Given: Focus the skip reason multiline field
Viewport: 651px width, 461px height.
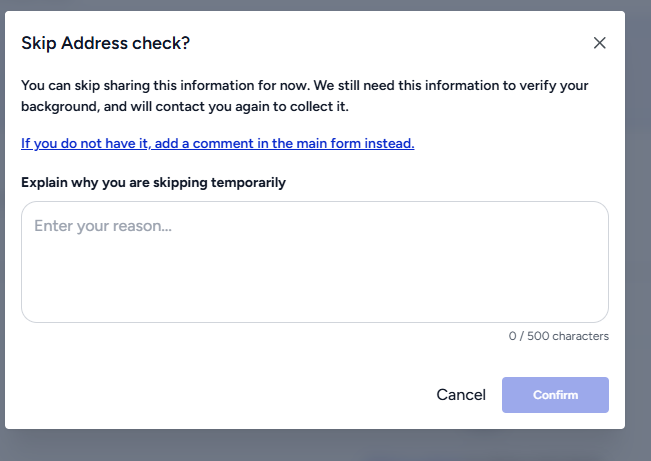Looking at the screenshot, I should point(314,262).
